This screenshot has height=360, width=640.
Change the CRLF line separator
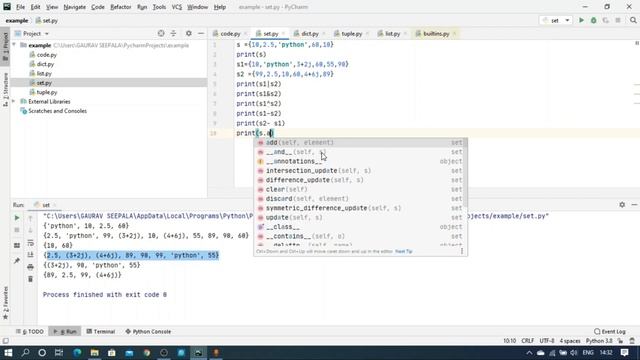click(527, 341)
